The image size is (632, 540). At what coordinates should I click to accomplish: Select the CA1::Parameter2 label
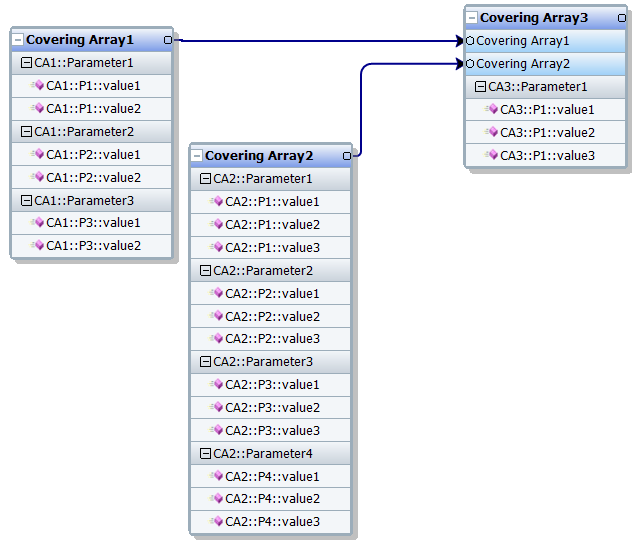(x=84, y=132)
